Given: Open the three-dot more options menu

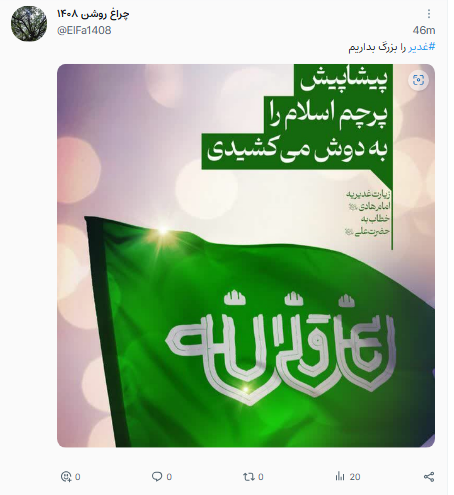Looking at the screenshot, I should [429, 14].
